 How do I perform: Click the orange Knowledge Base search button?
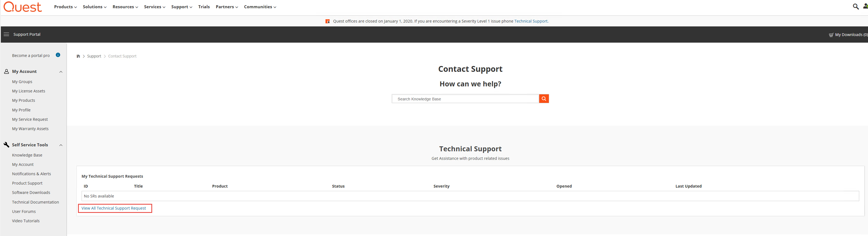coord(544,98)
